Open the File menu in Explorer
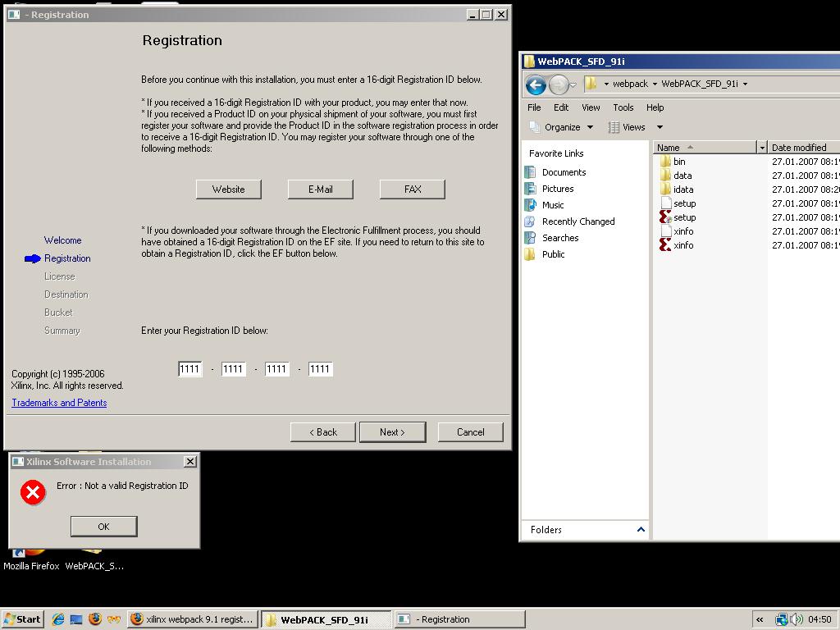Screen dimensions: 840x630 534,107
